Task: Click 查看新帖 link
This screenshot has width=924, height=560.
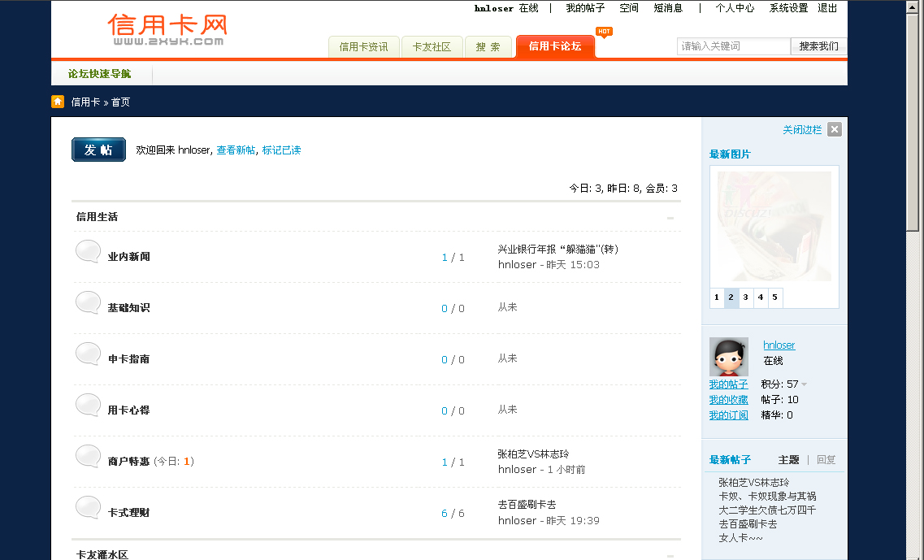Action: pyautogui.click(x=236, y=150)
